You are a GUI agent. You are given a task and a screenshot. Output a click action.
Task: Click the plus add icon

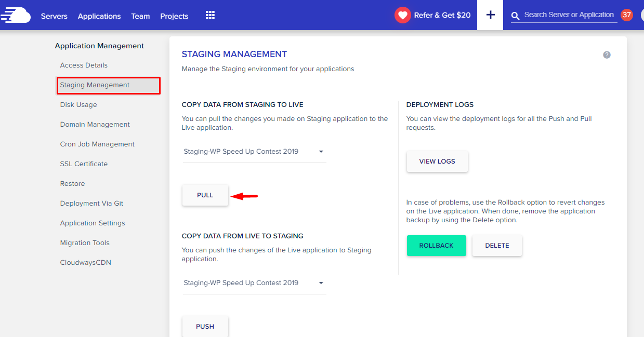(x=490, y=15)
